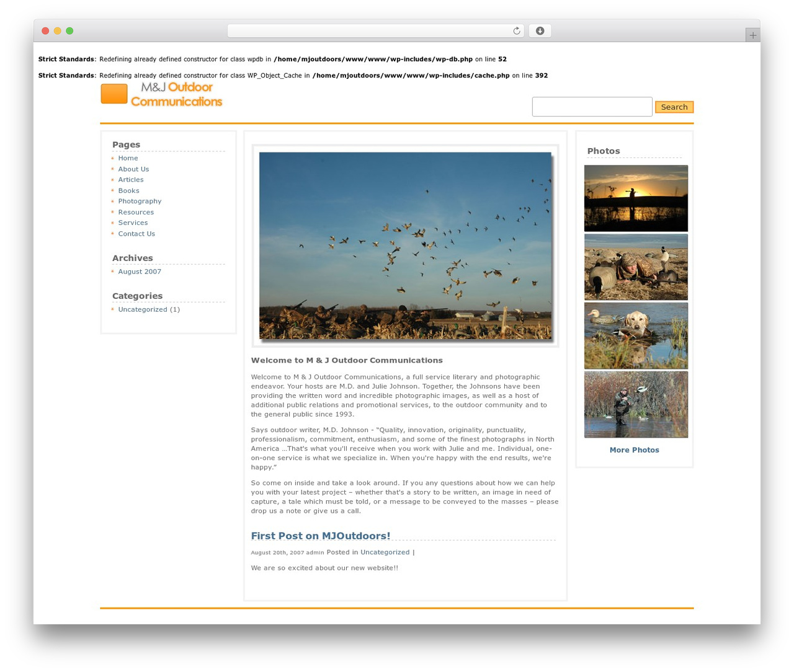
Task: Go to the Contact Us page
Action: click(136, 234)
